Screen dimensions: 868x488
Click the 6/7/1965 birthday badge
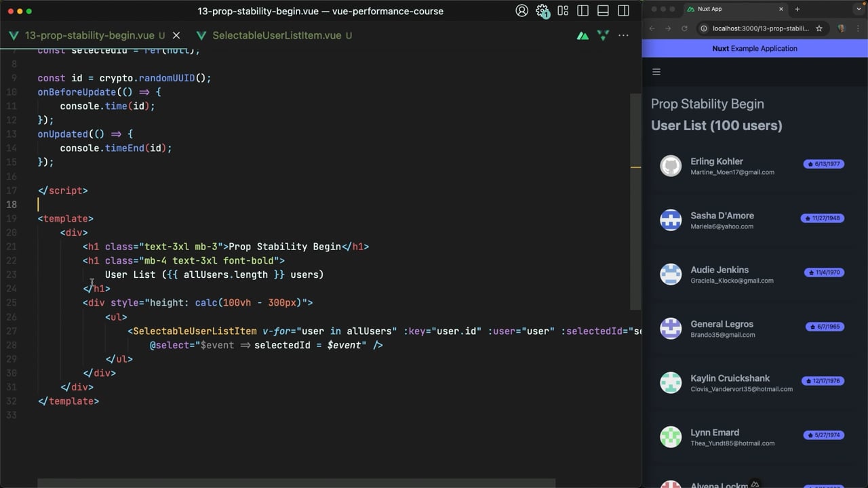tap(825, 327)
